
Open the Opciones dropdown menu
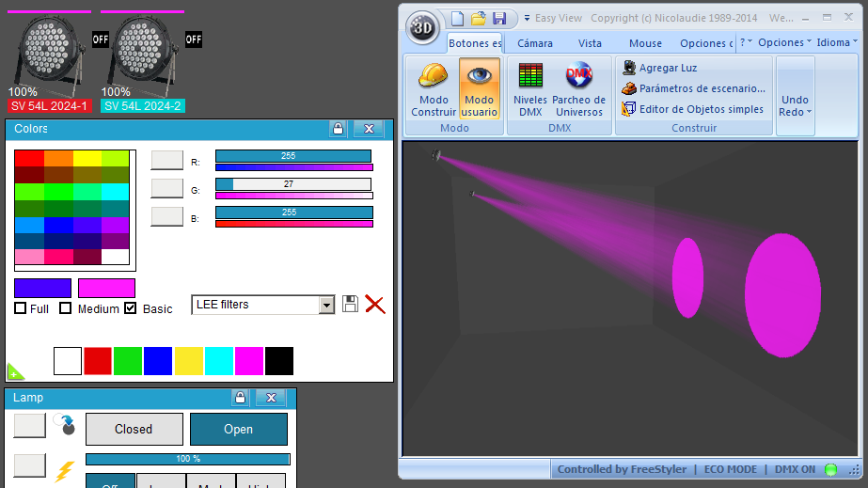(784, 42)
